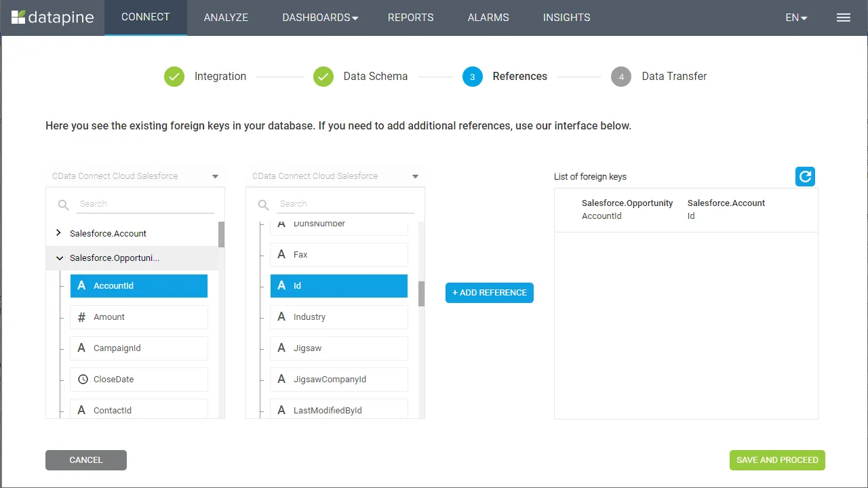Click the hash icon beside Amount
The width and height of the screenshot is (868, 488).
(82, 317)
